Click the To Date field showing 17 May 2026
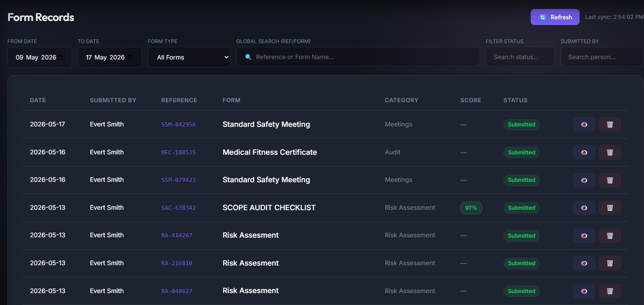 110,57
